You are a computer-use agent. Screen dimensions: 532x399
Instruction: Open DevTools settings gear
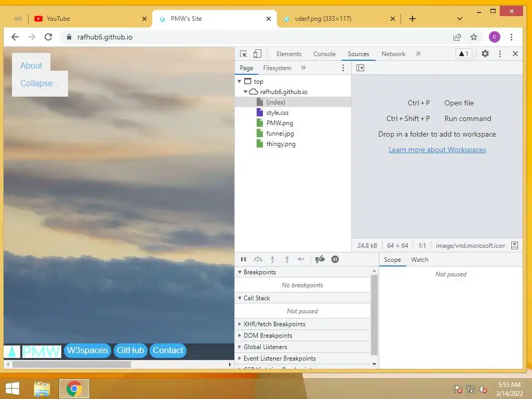[485, 54]
